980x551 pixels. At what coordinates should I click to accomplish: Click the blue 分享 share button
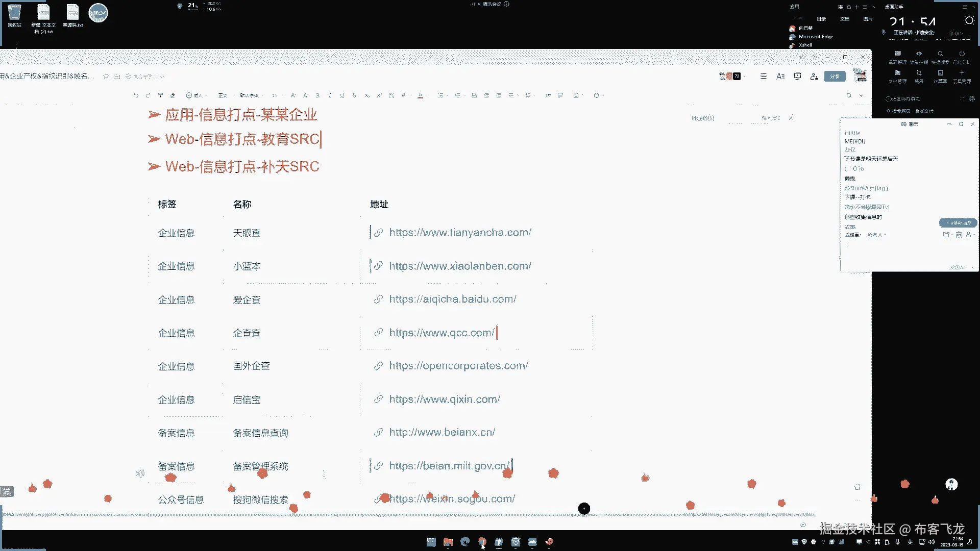coord(835,77)
